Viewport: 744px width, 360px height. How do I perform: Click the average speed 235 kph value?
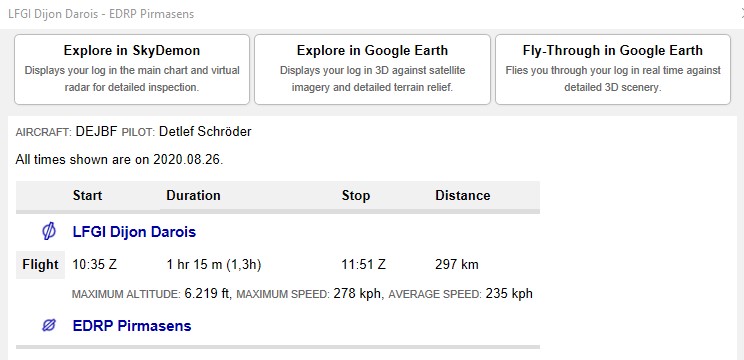coord(509,294)
